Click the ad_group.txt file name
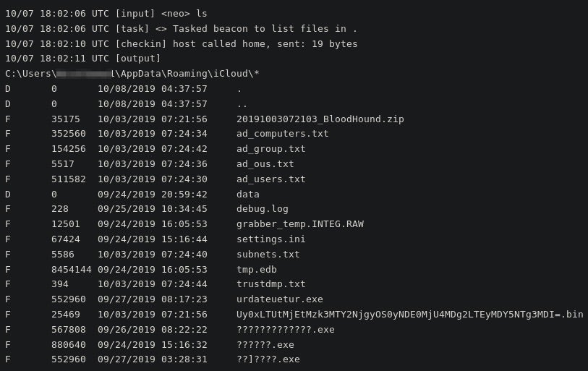Image resolution: width=588 pixels, height=371 pixels. (x=270, y=149)
